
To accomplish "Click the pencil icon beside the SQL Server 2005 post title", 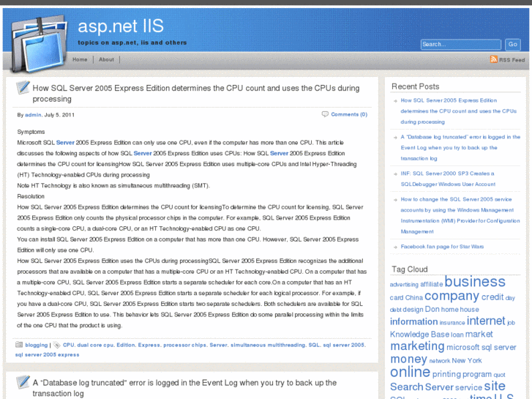I will pyautogui.click(x=23, y=88).
